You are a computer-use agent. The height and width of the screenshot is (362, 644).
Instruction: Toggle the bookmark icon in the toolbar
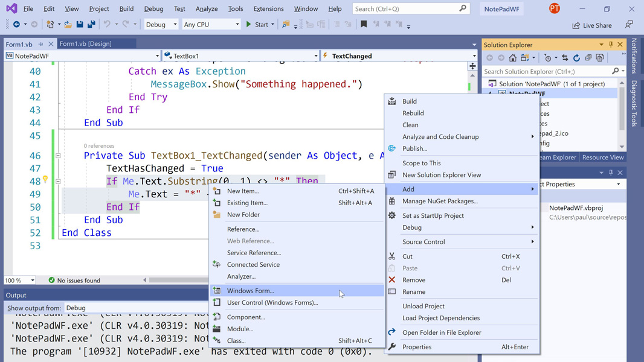(x=364, y=25)
